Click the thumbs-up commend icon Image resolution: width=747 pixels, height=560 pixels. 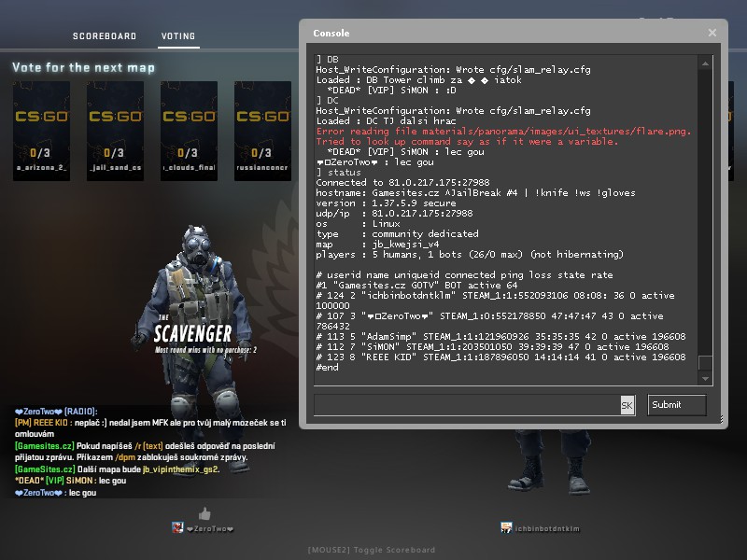pos(204,513)
